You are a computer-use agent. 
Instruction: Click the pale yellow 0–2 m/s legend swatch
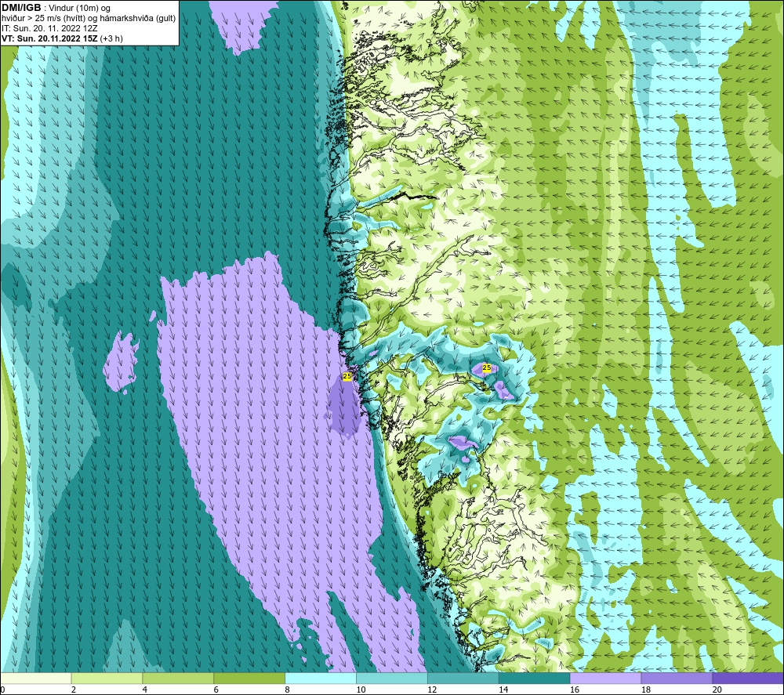pos(36,678)
